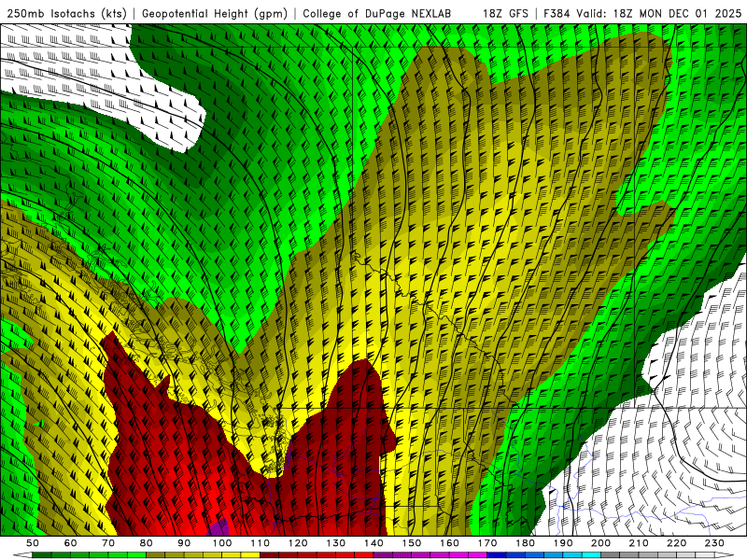Image resolution: width=747 pixels, height=560 pixels.
Task: Click the left arrow end of the color bar
Action: pos(22,555)
